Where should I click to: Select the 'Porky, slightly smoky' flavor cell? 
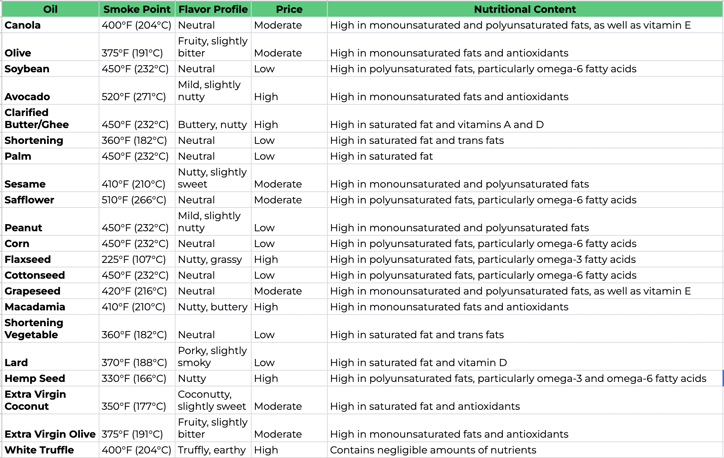coord(212,357)
